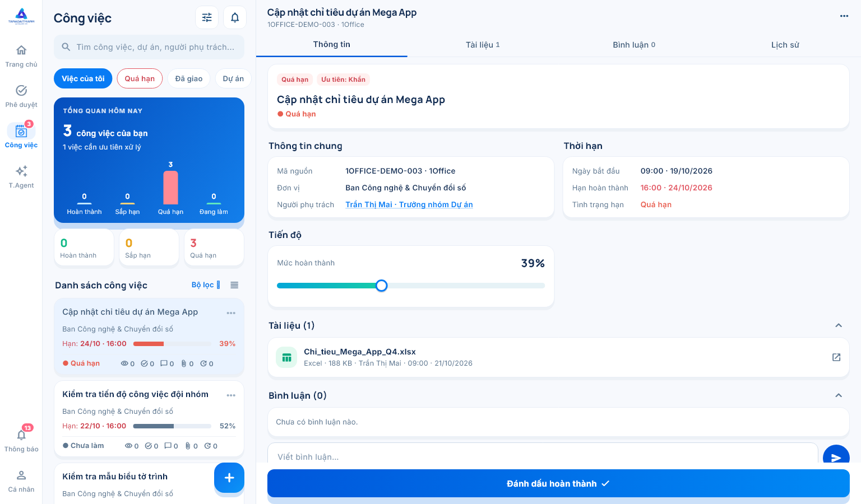
Task: Open the filter settings icon beside Công việc title
Action: [x=207, y=17]
